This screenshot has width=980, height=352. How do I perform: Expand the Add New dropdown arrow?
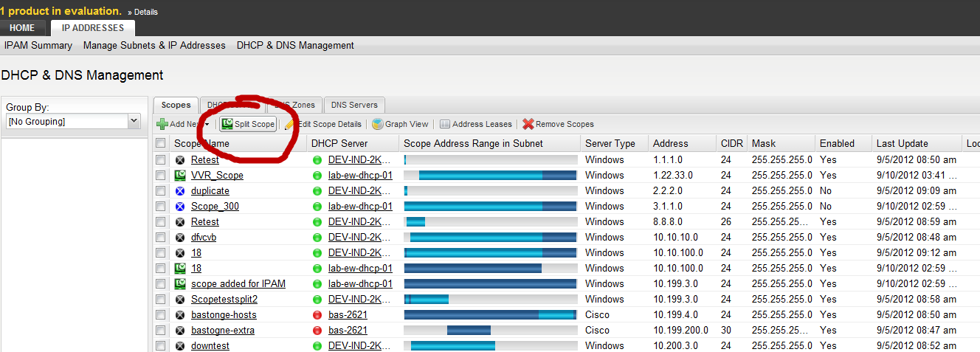(x=207, y=125)
